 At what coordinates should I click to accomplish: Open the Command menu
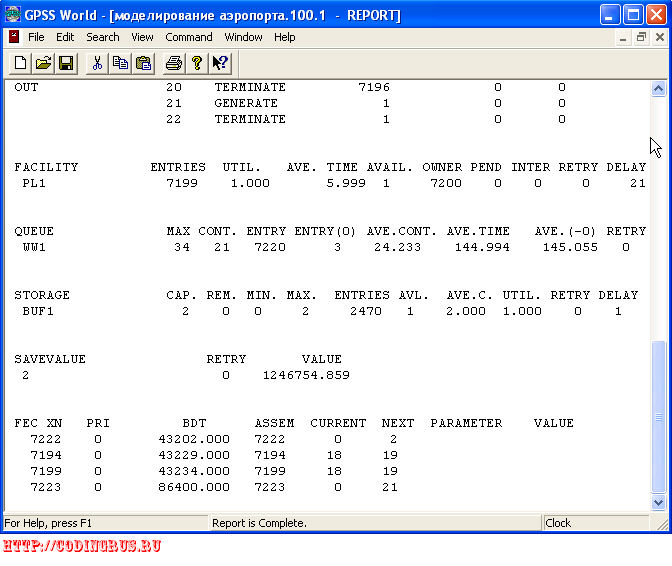[189, 37]
